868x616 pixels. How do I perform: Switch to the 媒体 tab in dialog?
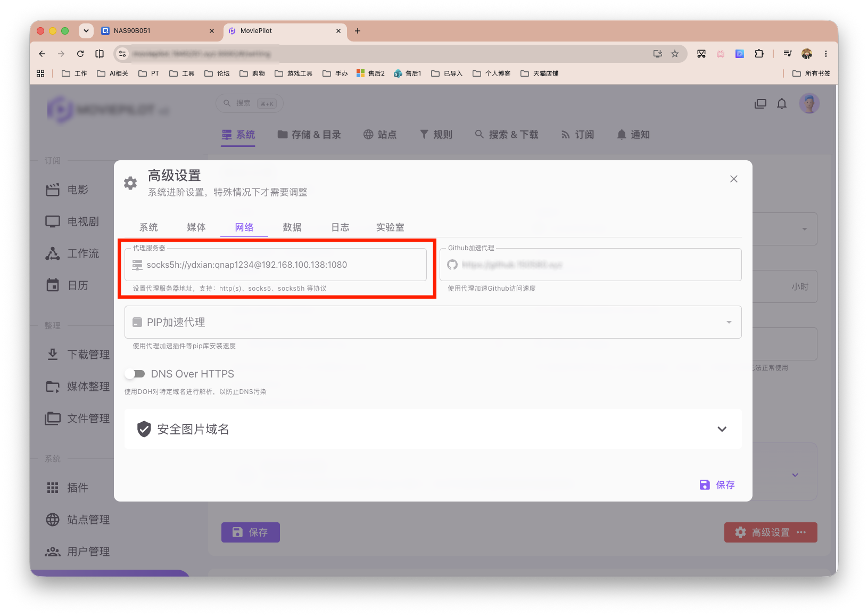coord(196,227)
